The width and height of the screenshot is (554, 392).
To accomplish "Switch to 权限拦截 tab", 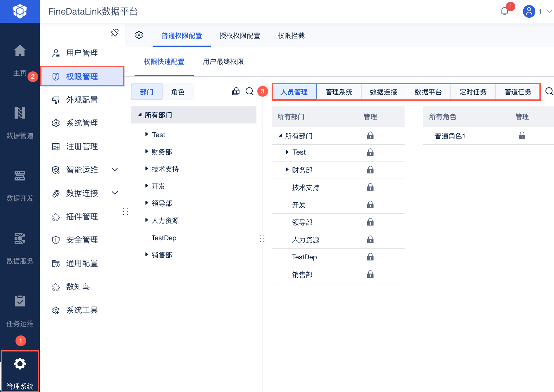I will pos(291,36).
